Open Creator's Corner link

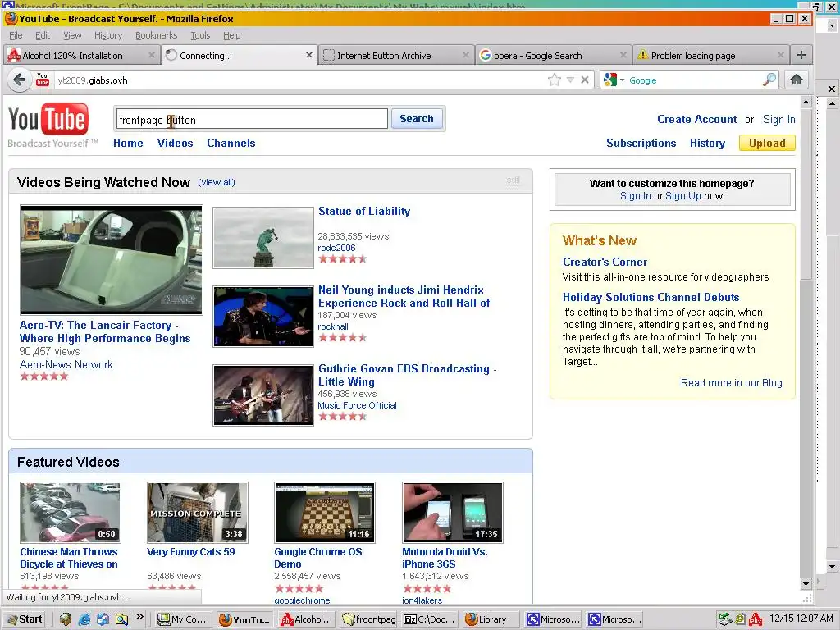pyautogui.click(x=605, y=262)
